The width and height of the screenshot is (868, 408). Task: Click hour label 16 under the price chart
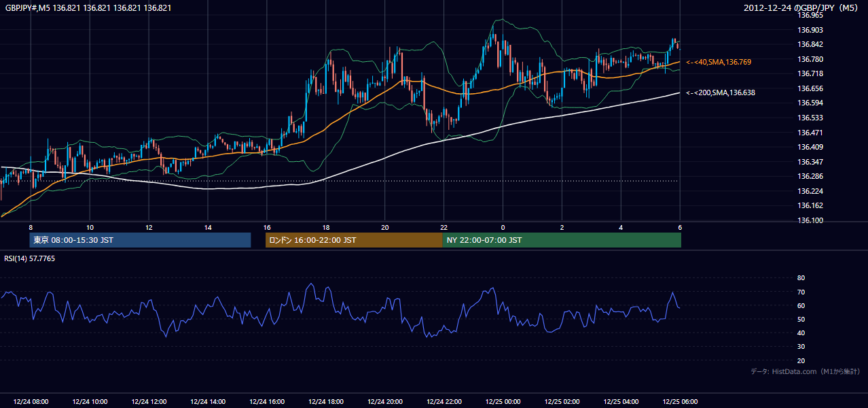coord(267,227)
